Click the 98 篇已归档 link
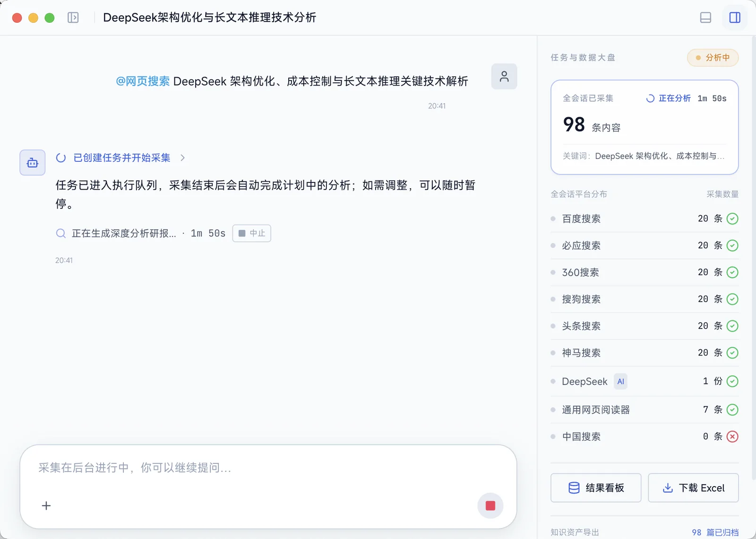The image size is (756, 539). [715, 532]
